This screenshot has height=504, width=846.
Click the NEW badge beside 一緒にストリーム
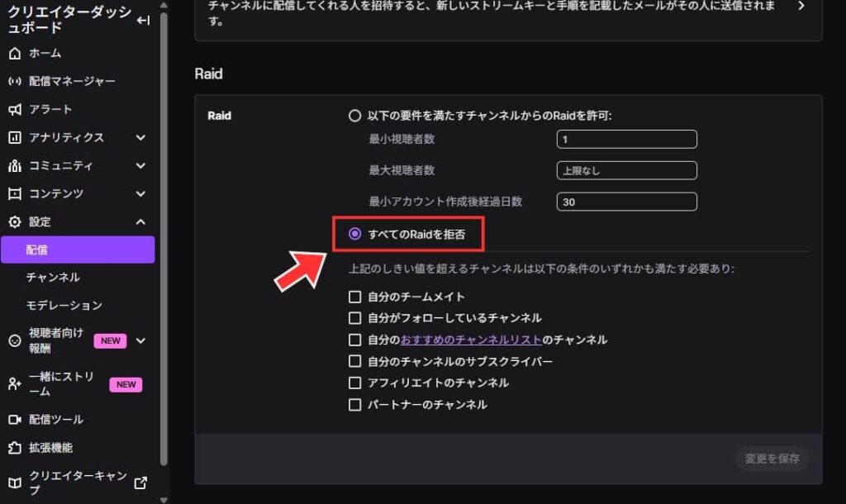click(126, 384)
